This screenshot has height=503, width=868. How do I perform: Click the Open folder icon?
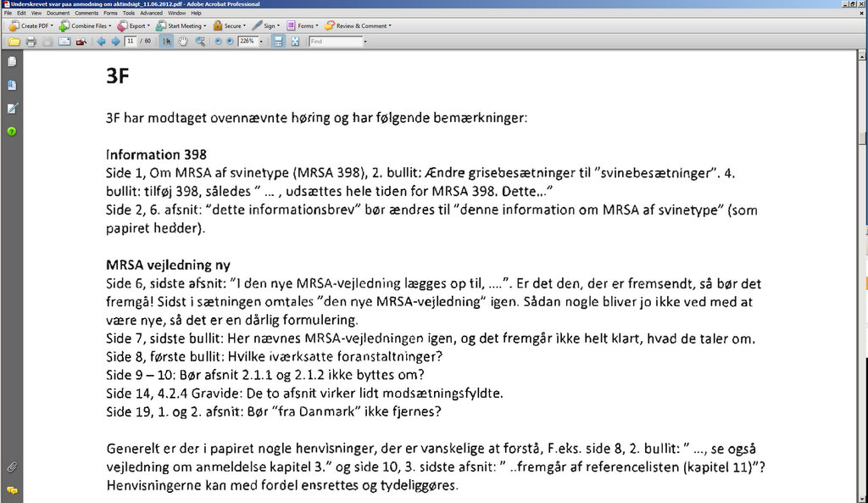pos(14,42)
